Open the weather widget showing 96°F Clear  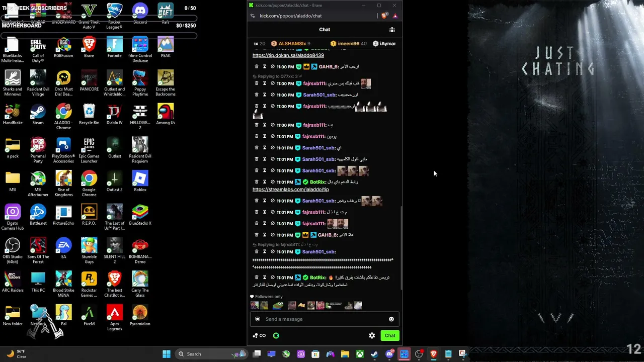pyautogui.click(x=17, y=354)
